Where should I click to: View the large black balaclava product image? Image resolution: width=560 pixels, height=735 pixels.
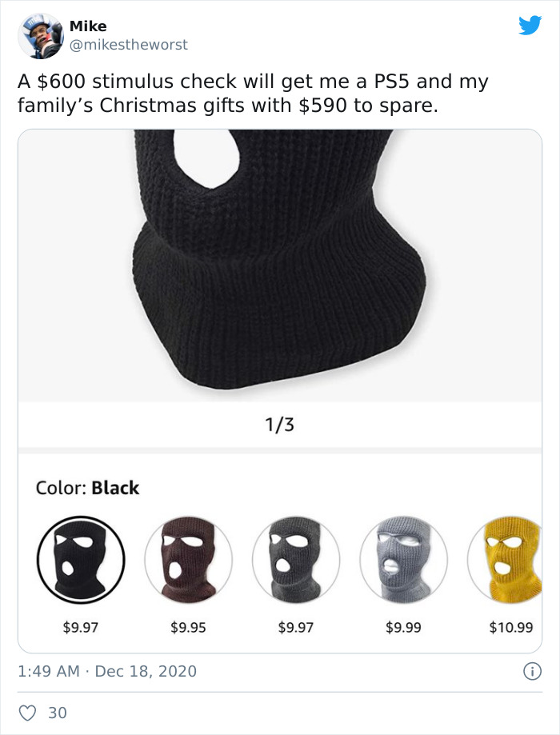point(280,266)
